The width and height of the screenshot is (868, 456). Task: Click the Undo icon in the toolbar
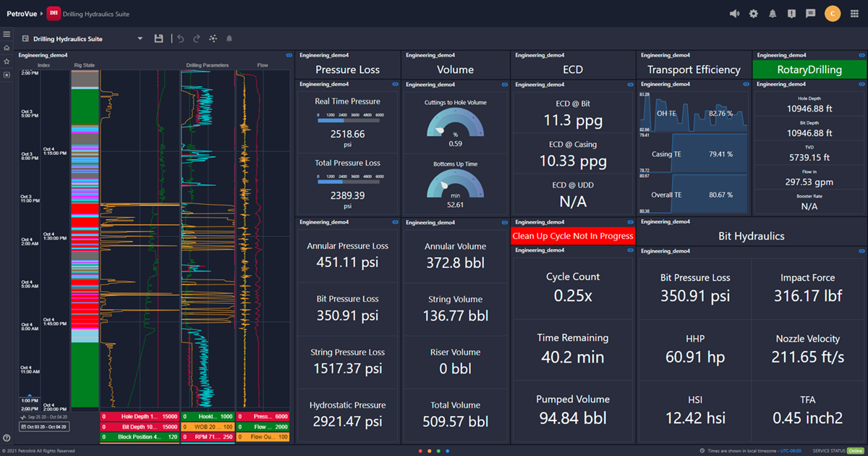coord(181,38)
